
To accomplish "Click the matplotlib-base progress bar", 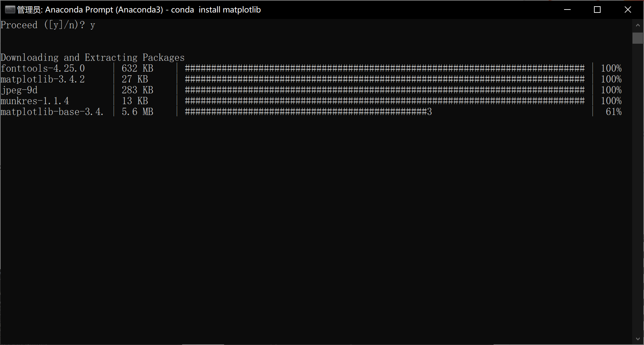I will point(309,112).
